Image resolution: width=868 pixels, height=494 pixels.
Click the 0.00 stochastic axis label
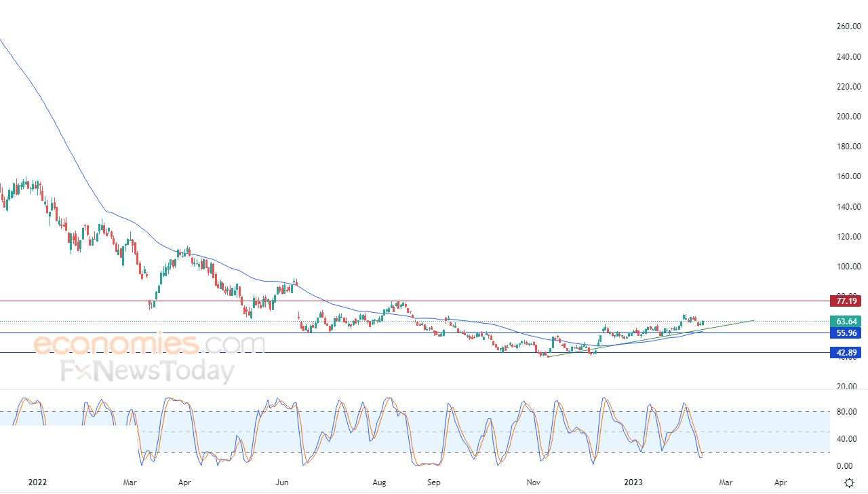click(x=846, y=465)
